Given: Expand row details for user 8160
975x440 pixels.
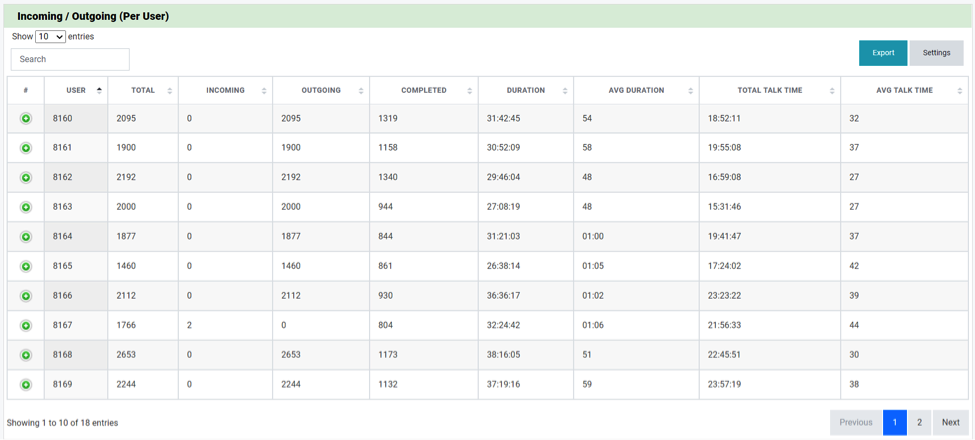Looking at the screenshot, I should pyautogui.click(x=26, y=119).
